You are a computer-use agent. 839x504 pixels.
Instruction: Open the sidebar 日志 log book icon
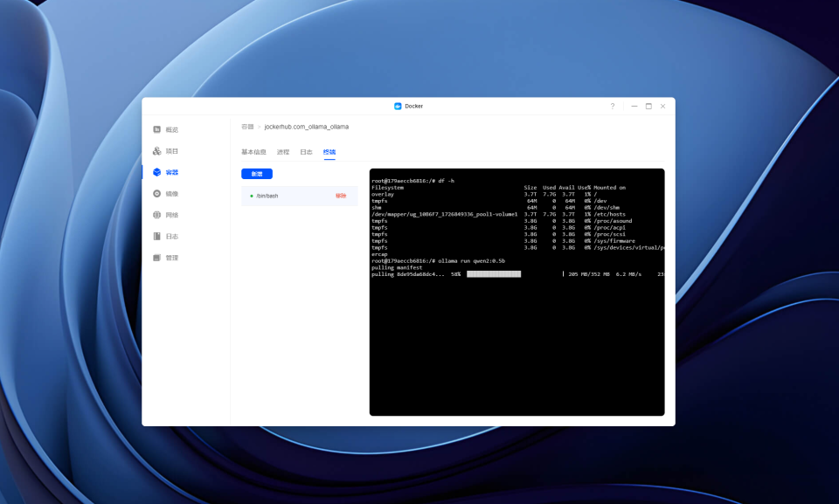click(x=156, y=237)
